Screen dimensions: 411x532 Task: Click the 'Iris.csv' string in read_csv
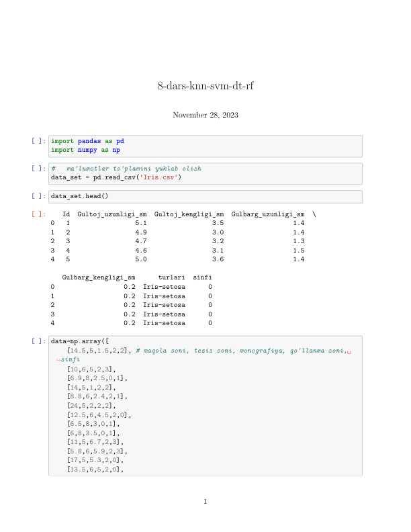161,178
